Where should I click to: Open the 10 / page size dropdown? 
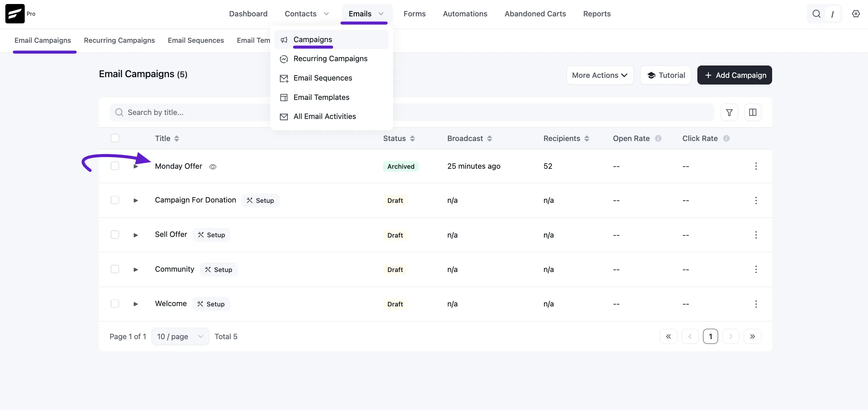pos(180,336)
